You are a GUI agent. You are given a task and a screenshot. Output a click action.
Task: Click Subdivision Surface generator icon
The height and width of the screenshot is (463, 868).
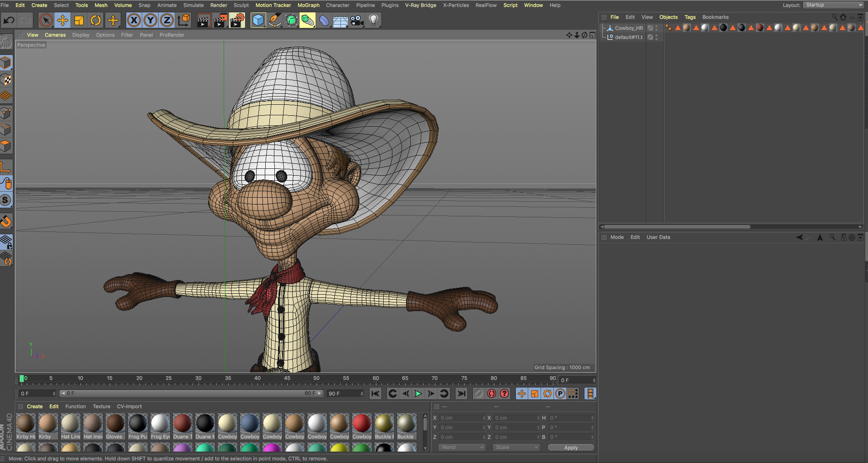point(291,20)
